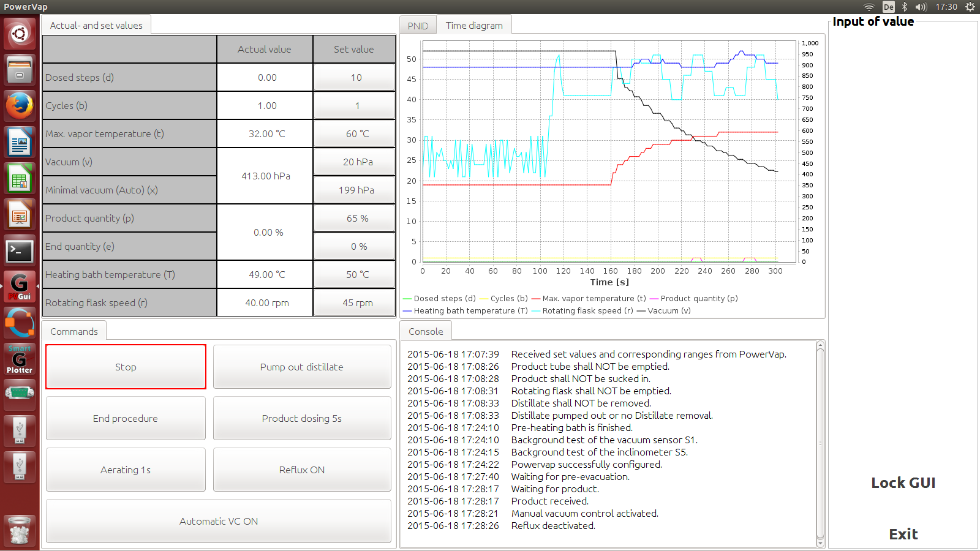This screenshot has width=980, height=551.
Task: Click 'Pre-heating bath is finished.' console line
Action: (x=572, y=427)
